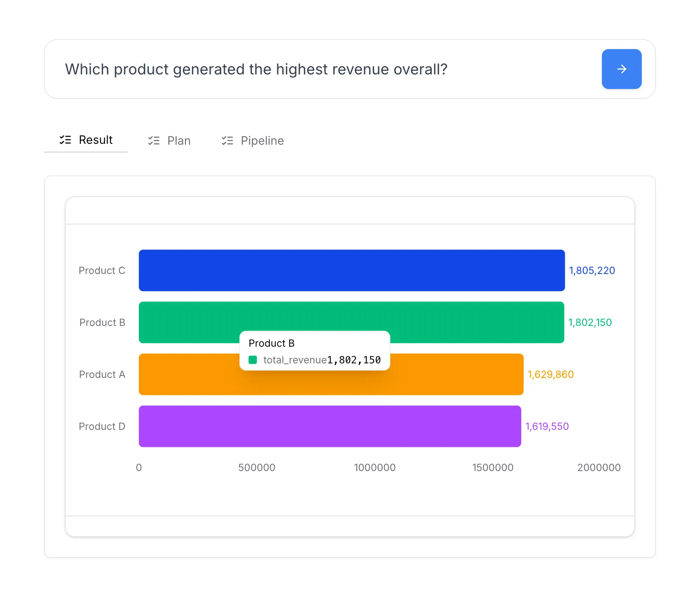The width and height of the screenshot is (700, 597).
Task: Switch to the Plan tab
Action: 179,141
